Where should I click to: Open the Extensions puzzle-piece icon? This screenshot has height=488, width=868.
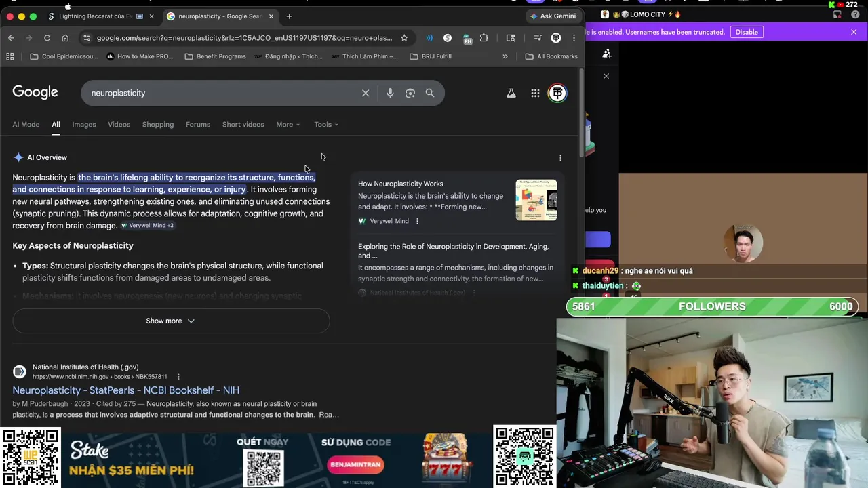484,38
